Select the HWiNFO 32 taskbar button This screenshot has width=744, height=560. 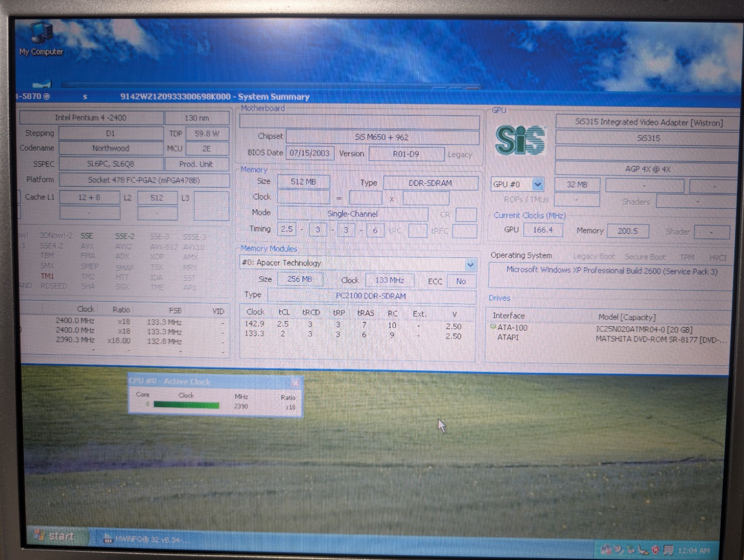coord(146,539)
